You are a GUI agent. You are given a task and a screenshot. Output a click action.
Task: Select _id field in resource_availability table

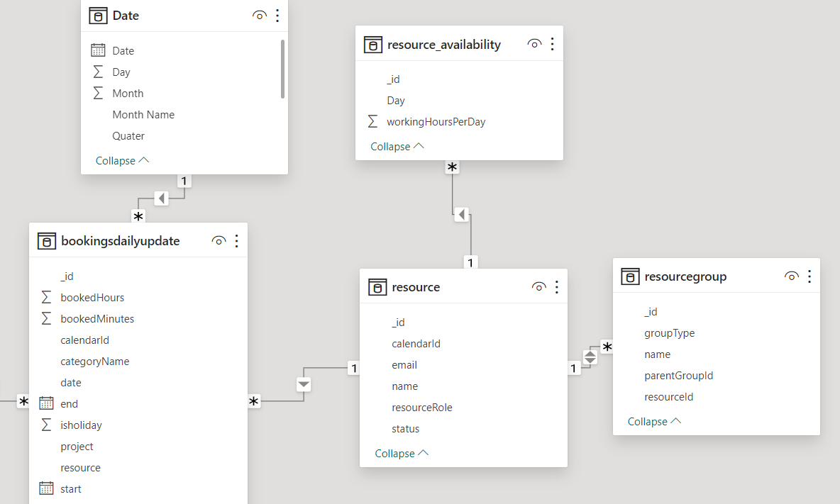pyautogui.click(x=393, y=79)
